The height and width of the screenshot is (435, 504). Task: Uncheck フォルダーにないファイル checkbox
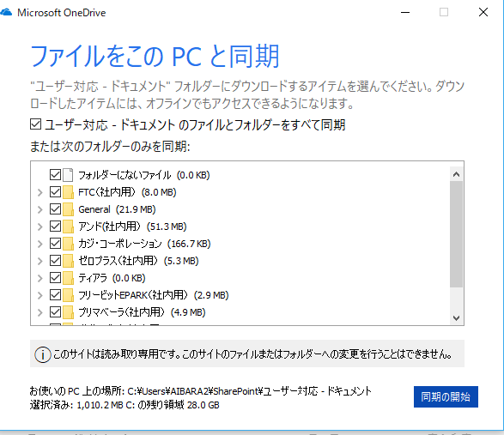click(55, 175)
